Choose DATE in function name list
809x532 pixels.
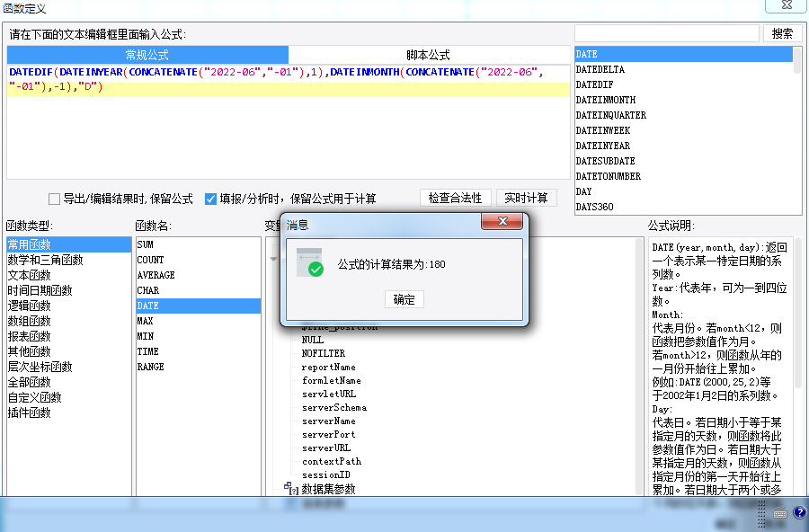click(199, 306)
